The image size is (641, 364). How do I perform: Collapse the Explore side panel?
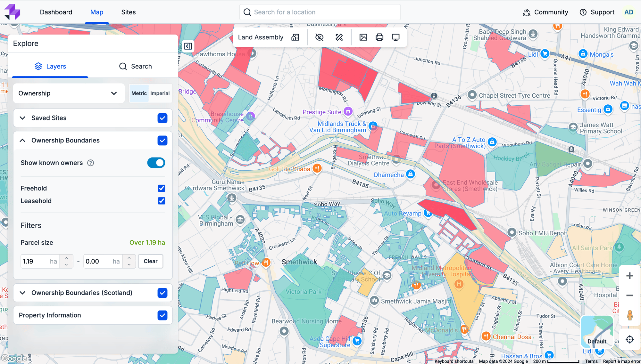click(x=188, y=46)
